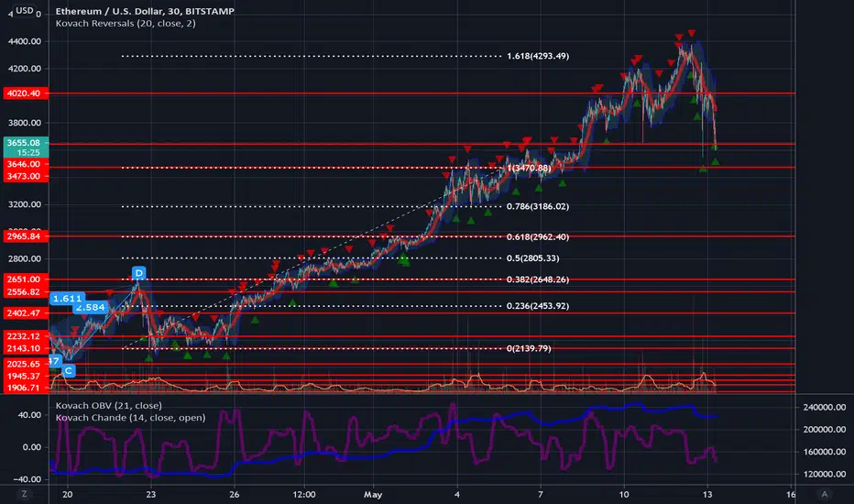Click the 240000.00 value on the OBV axis
The height and width of the screenshot is (504, 854).
(x=825, y=407)
